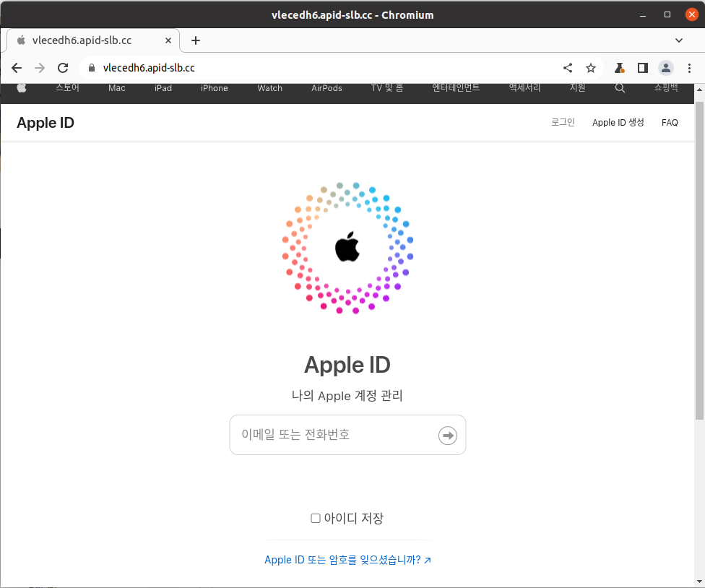The image size is (705, 588).
Task: Bookmark page with star icon
Action: 591,68
